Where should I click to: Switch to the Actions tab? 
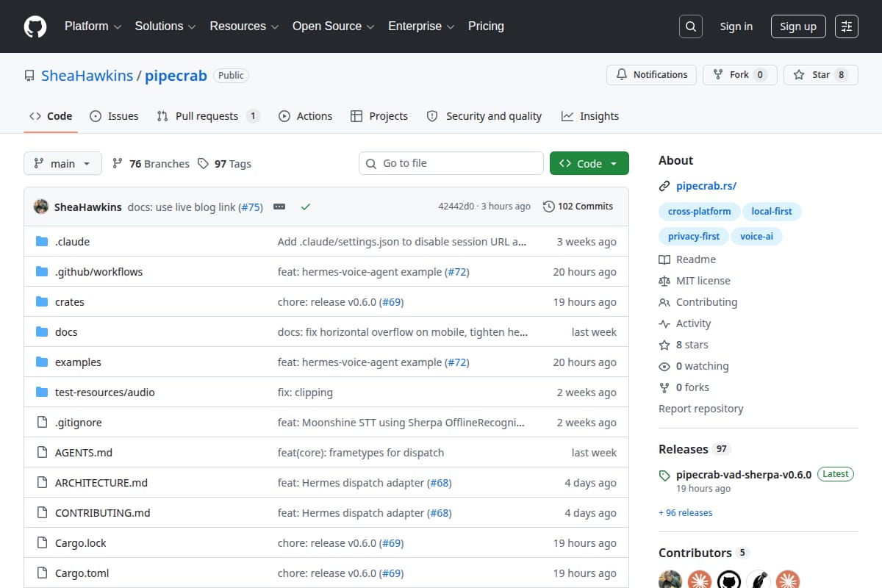305,116
